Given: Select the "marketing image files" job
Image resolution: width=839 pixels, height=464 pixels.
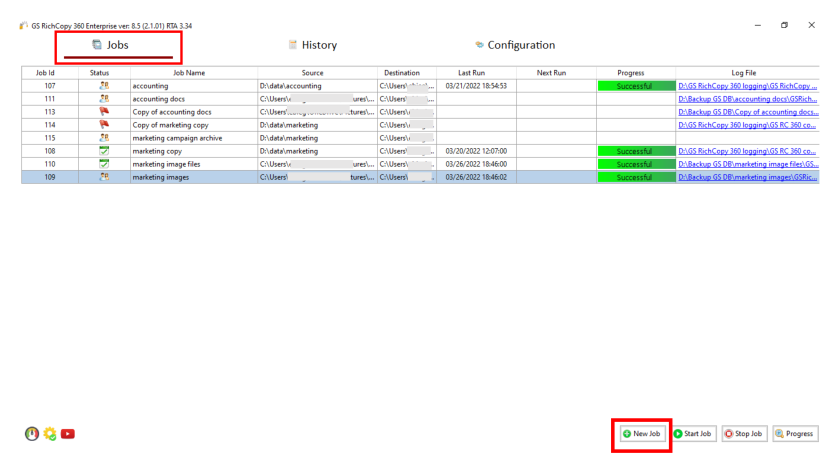Looking at the screenshot, I should (166, 164).
